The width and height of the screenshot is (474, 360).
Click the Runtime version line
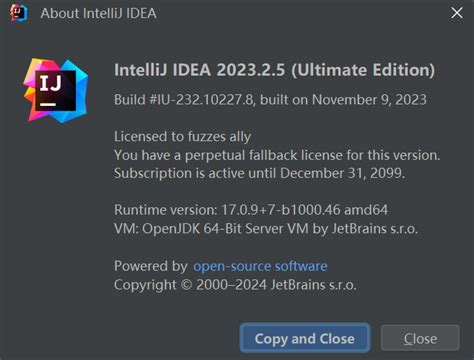251,210
